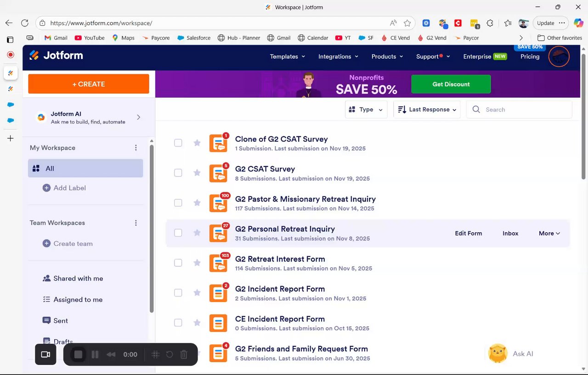Click Add Label in sidebar
This screenshot has height=375, width=588.
click(x=64, y=188)
